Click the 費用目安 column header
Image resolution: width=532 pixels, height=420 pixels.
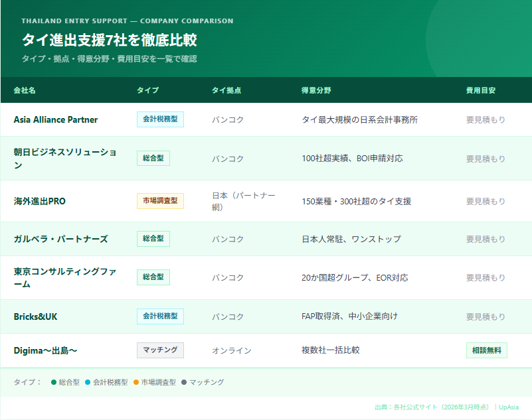[x=481, y=90]
